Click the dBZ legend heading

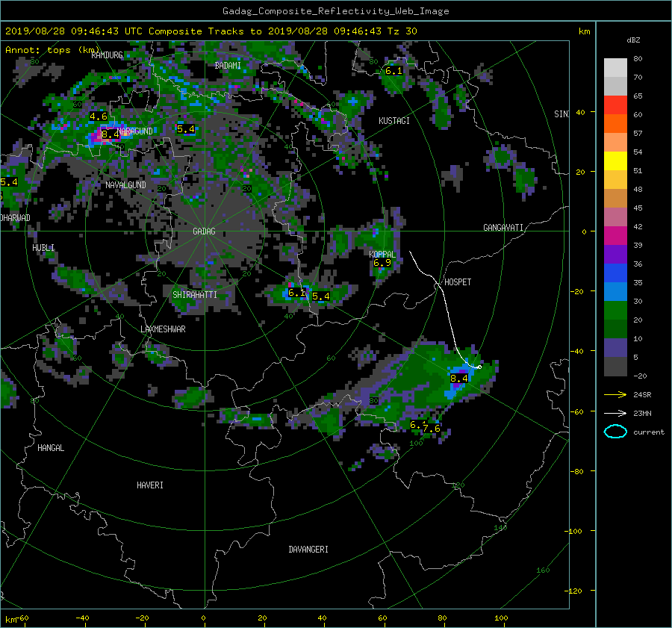(633, 40)
